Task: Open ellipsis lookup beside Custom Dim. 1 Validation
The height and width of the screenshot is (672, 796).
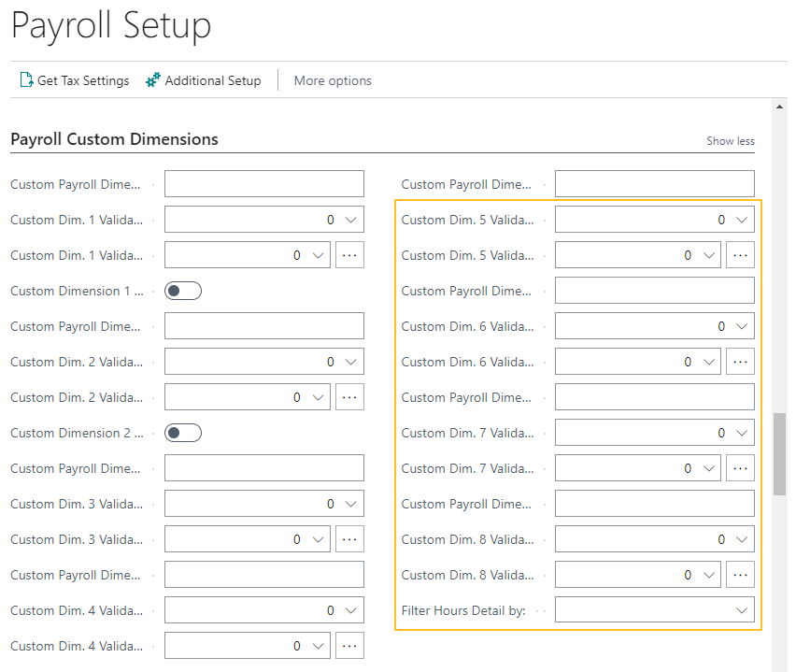Action: (349, 255)
